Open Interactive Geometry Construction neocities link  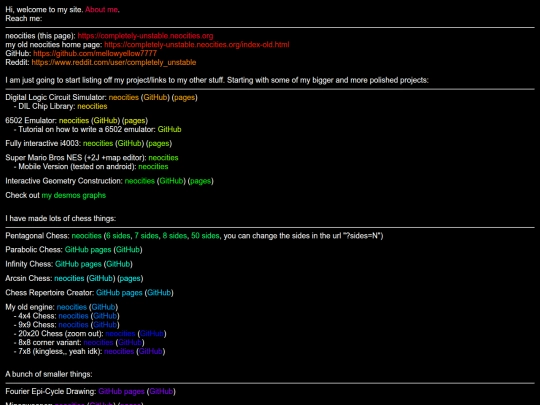(x=139, y=181)
